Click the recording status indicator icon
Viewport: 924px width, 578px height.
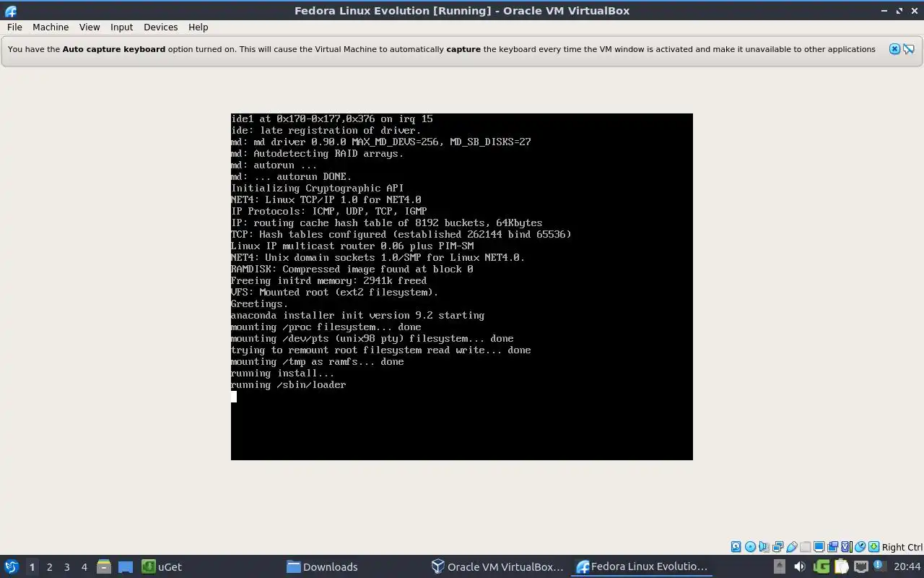pyautogui.click(x=832, y=547)
